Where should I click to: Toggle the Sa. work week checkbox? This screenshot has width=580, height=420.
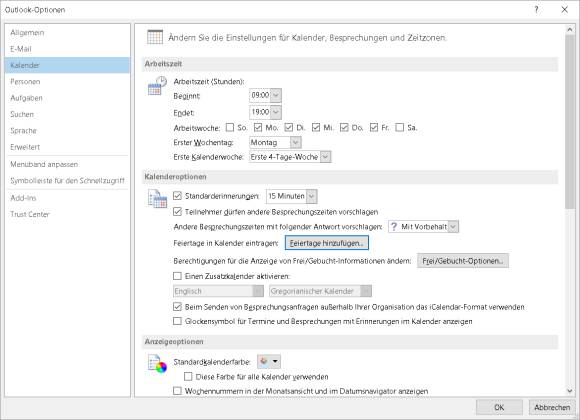(x=399, y=128)
